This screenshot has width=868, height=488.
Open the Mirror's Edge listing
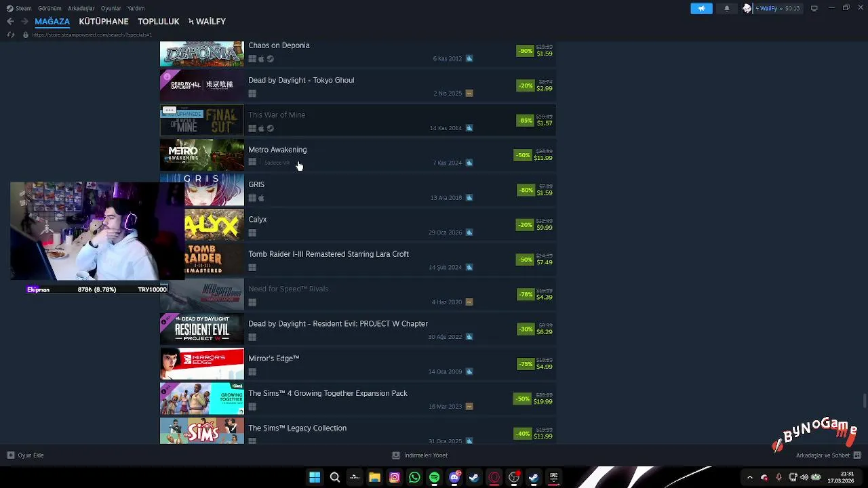(x=358, y=364)
